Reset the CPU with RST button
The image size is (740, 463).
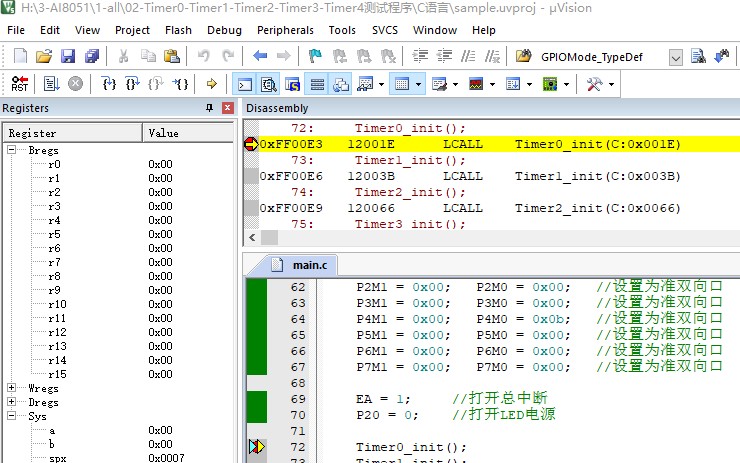click(20, 84)
